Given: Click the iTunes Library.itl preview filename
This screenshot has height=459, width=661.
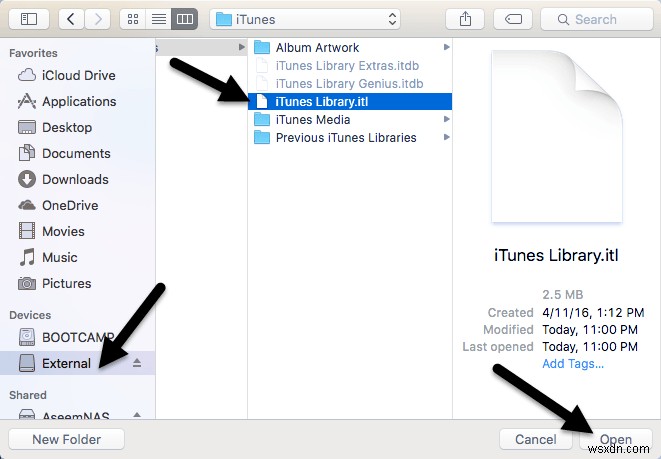Looking at the screenshot, I should (x=556, y=255).
